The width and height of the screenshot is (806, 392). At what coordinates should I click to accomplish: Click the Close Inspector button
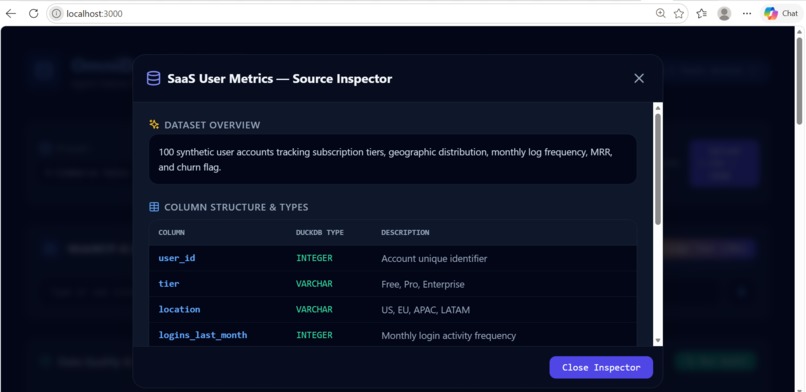(x=601, y=367)
